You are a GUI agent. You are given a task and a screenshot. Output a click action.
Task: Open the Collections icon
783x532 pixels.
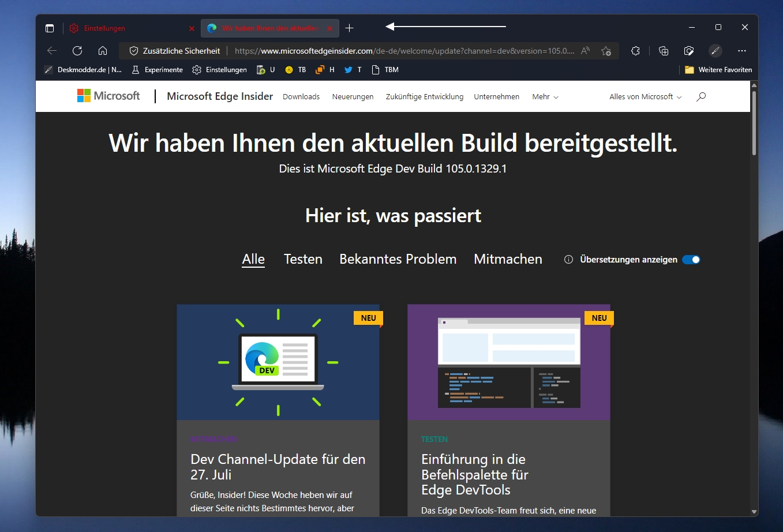[x=664, y=51]
